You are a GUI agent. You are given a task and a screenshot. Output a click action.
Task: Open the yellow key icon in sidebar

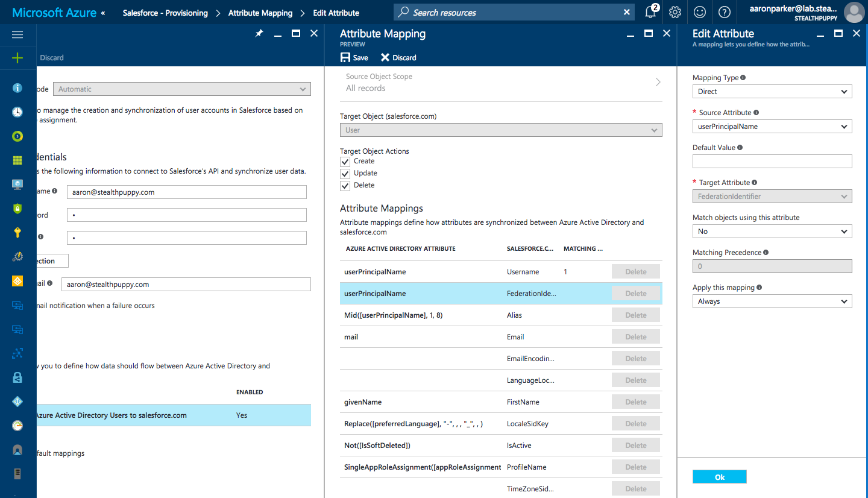pyautogui.click(x=17, y=233)
